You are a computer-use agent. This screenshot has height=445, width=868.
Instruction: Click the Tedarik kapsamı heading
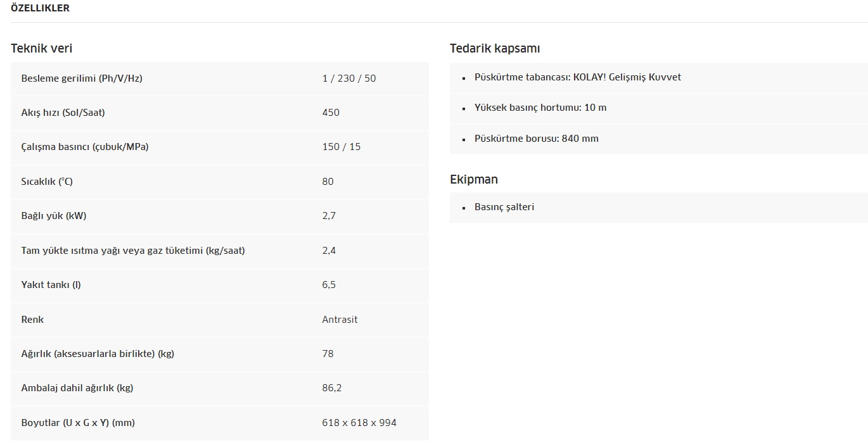(494, 48)
